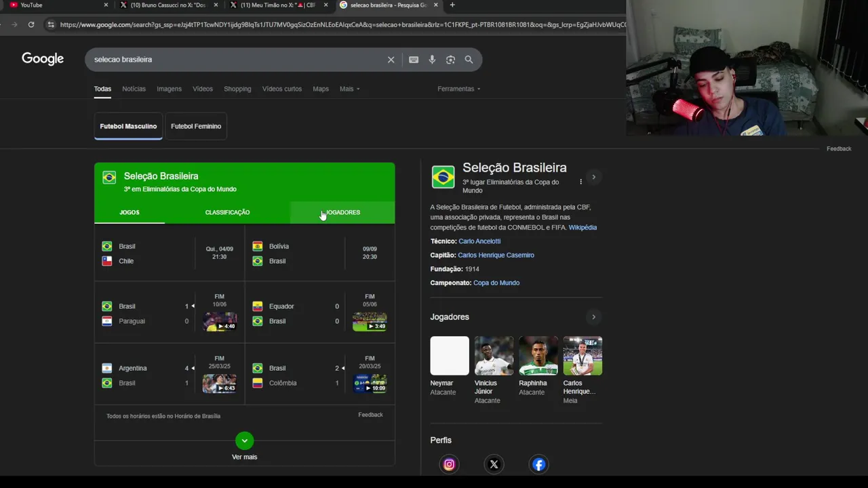Switch to the Shopping tab
Viewport: 868px width, 488px height.
[x=237, y=89]
